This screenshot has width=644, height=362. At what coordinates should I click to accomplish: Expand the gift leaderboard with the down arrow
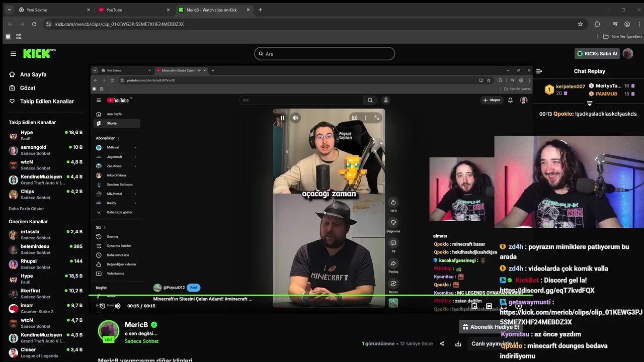pos(590,103)
